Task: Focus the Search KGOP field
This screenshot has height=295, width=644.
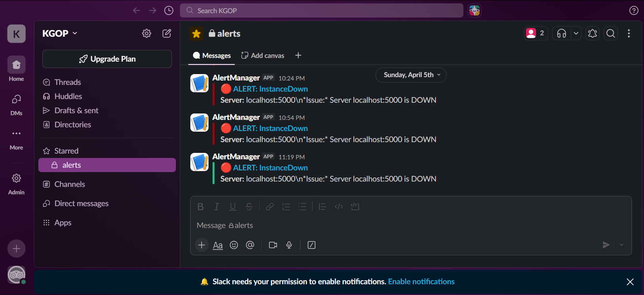Action: point(321,10)
